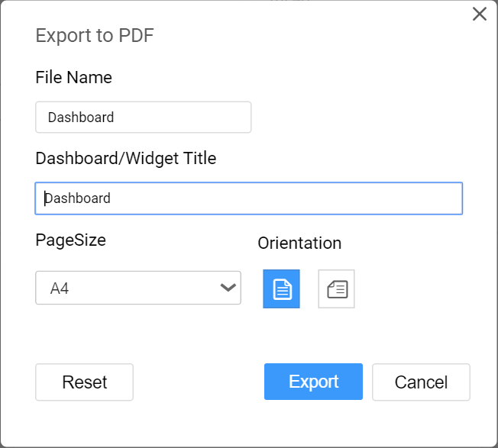Click the Dashboard/Widget Title label
The height and width of the screenshot is (448, 498).
coord(126,158)
